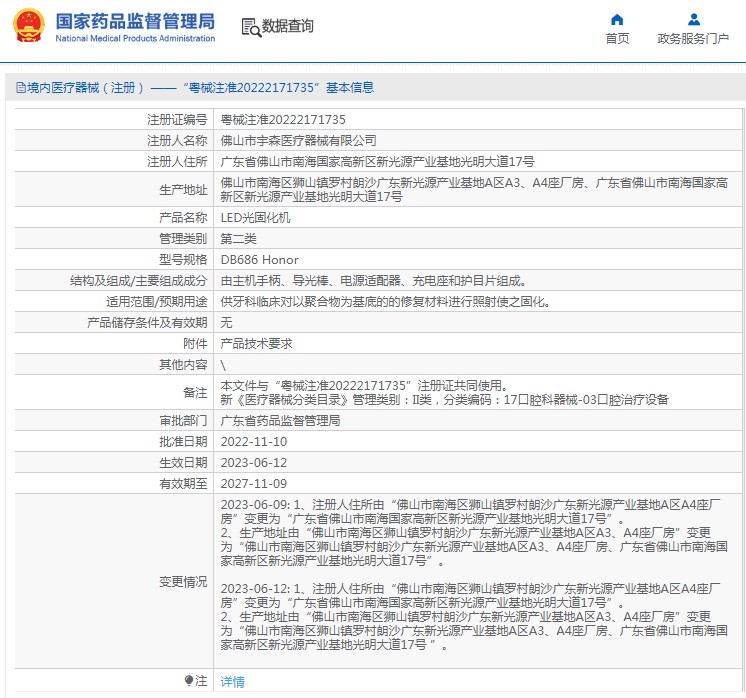This screenshot has width=746, height=698.
Task: Open the 政务服务门户 navigation item
Action: [693, 39]
